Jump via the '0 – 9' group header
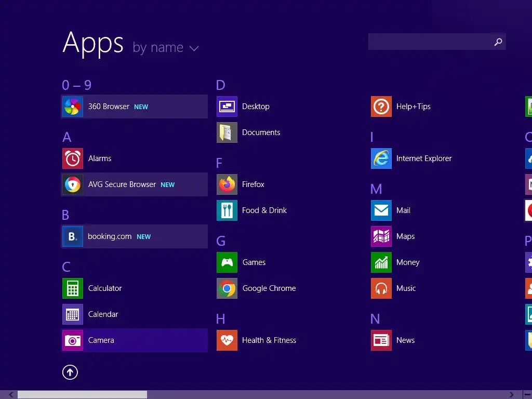Viewport: 532px width, 399px height. [x=77, y=85]
